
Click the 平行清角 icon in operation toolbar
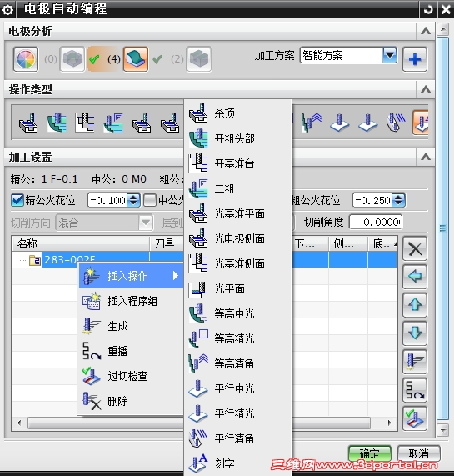click(x=396, y=123)
